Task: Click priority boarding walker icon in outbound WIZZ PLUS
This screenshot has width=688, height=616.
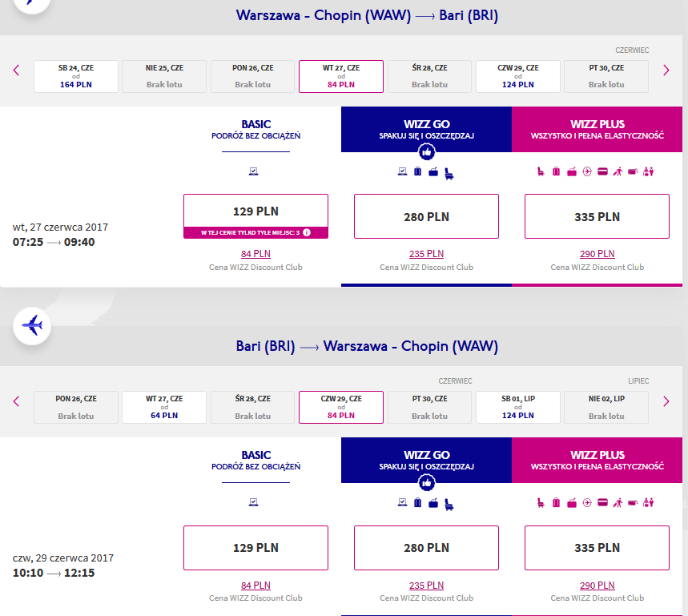Action: pyautogui.click(x=618, y=171)
